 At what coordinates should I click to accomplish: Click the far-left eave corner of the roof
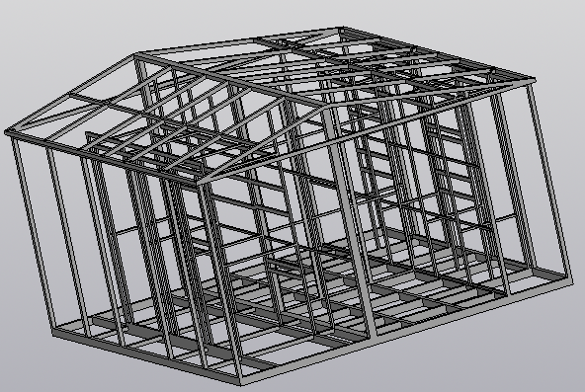(x=9, y=132)
